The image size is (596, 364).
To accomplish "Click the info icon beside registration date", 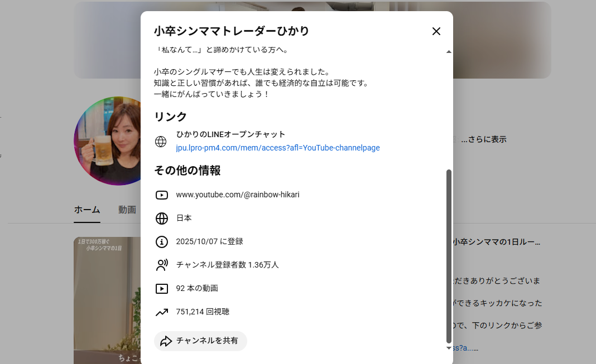I will point(162,242).
